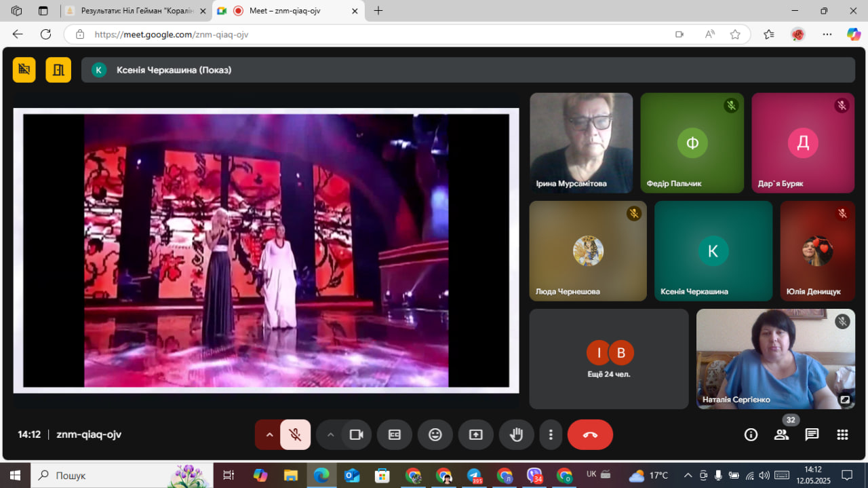
Task: Toggle captions with the CC button
Action: (395, 435)
